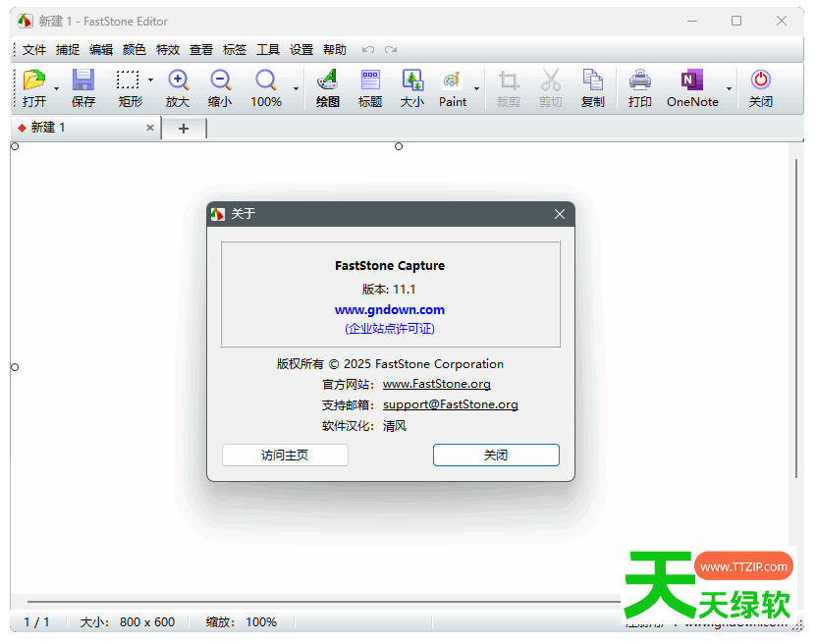Click the left-middle canvas resize handle

point(15,367)
